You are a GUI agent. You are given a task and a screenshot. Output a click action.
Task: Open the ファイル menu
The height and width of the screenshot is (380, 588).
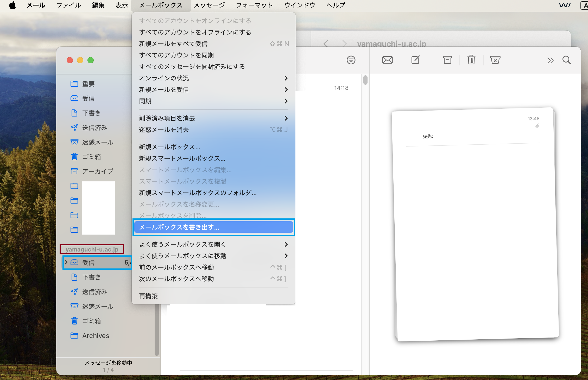click(69, 5)
